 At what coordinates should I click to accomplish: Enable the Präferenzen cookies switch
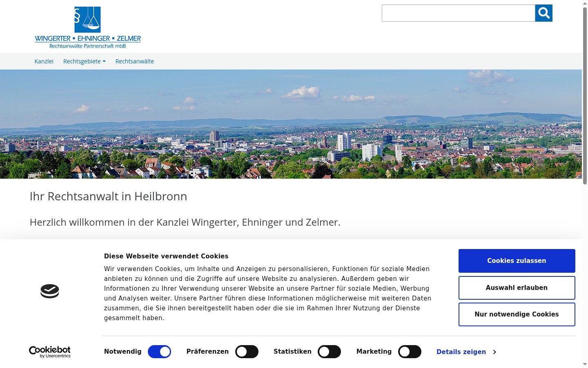pyautogui.click(x=247, y=352)
